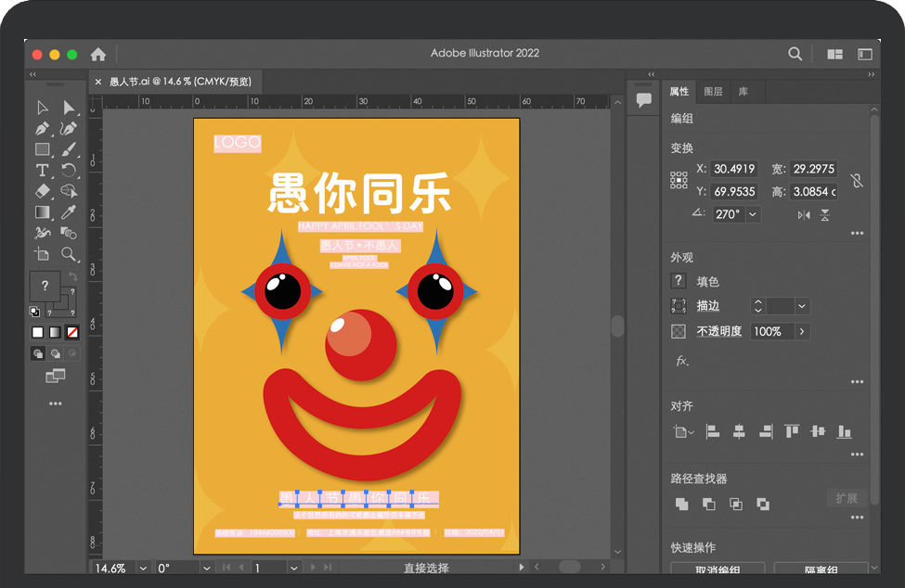Select the Pen tool
The image size is (905, 588).
click(42, 129)
